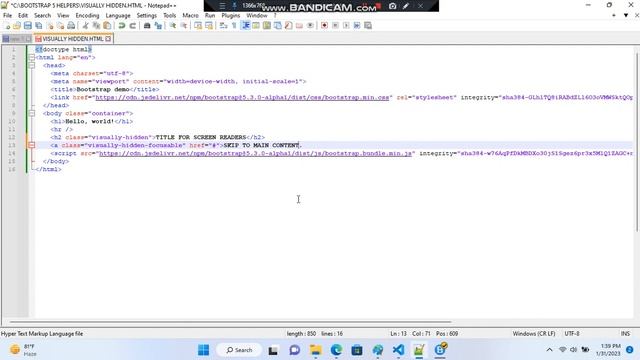Toggle synchronized vertical scrolling

[198, 25]
